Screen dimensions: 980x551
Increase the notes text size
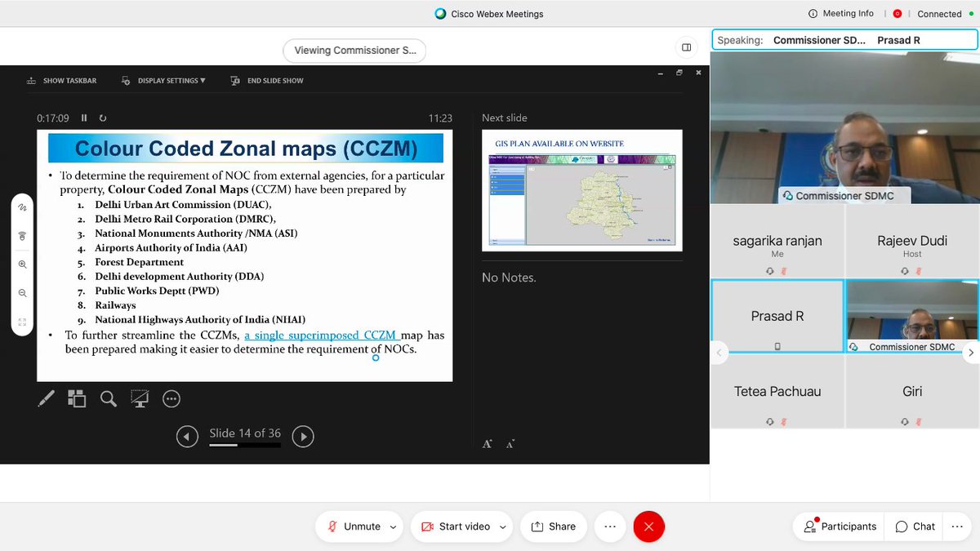[487, 444]
